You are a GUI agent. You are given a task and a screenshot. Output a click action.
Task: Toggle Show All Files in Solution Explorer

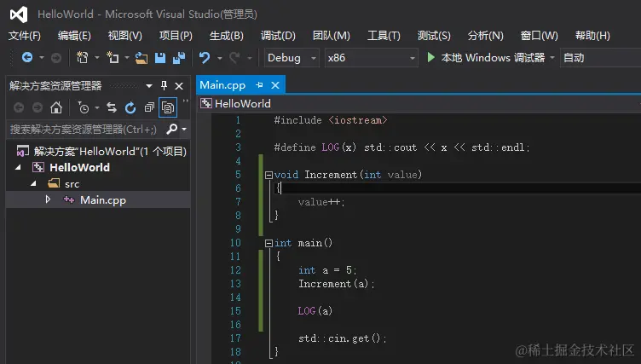[168, 107]
